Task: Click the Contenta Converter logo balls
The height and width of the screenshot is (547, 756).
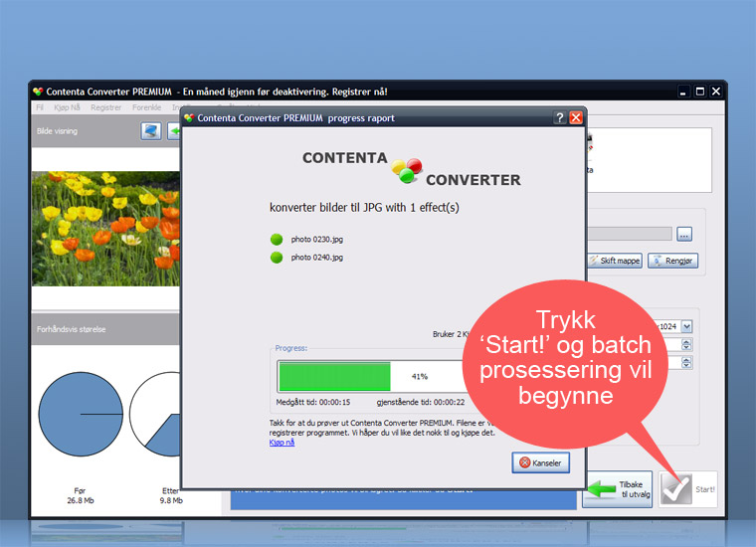Action: tap(407, 171)
